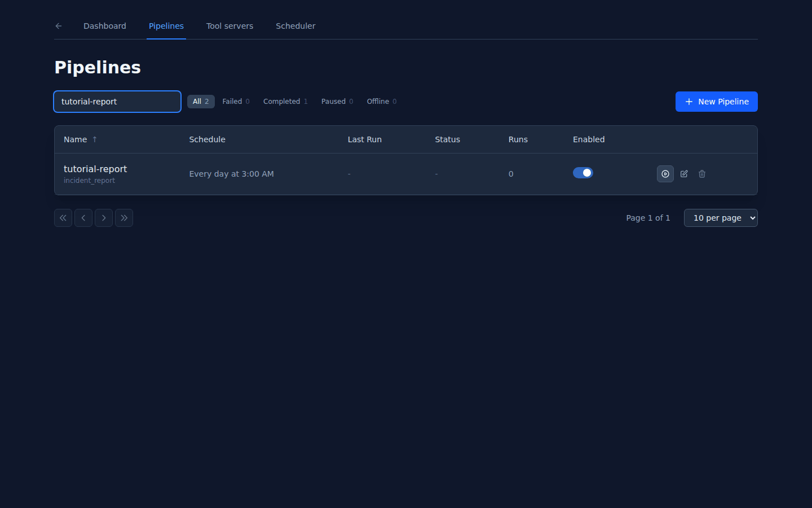The height and width of the screenshot is (508, 812).
Task: Filter pipelines by All
Action: pyautogui.click(x=201, y=102)
